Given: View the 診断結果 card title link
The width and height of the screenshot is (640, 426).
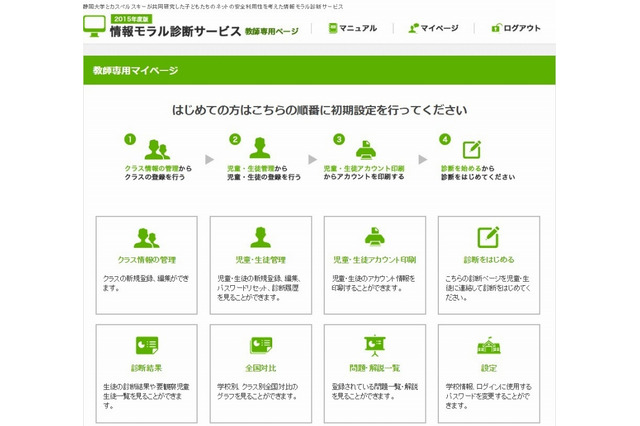Looking at the screenshot, I should coord(146,366).
